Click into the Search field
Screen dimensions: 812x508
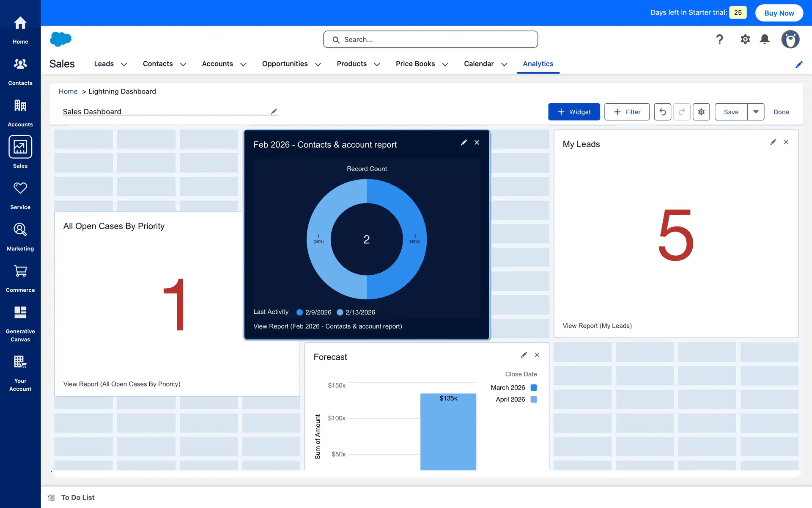click(x=431, y=39)
